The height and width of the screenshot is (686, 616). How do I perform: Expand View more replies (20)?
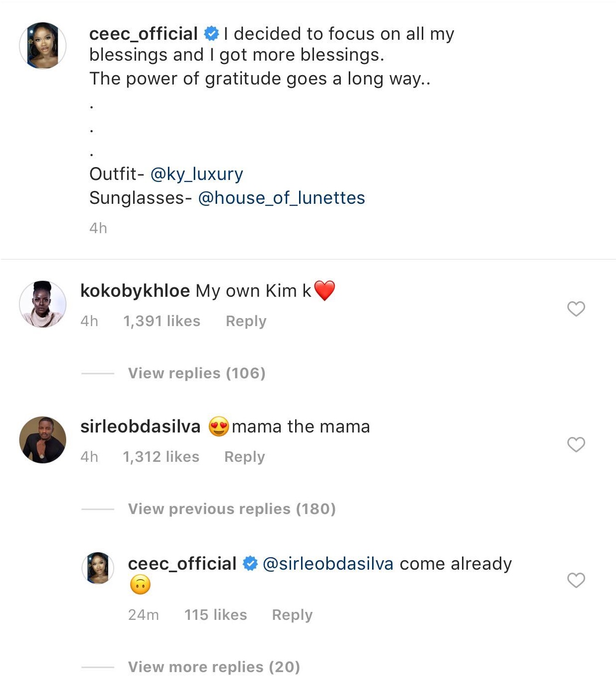[x=214, y=667]
